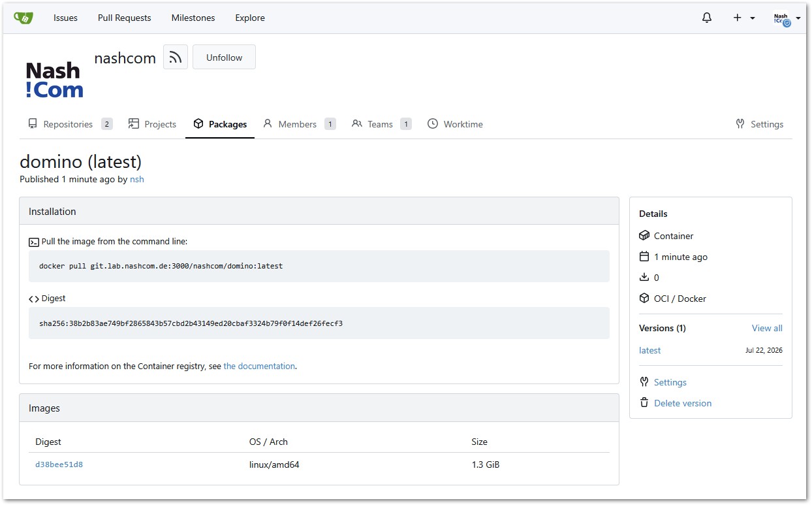Viewport: 812px width, 505px height.
Task: Click the Images panel header
Action: [x=319, y=408]
